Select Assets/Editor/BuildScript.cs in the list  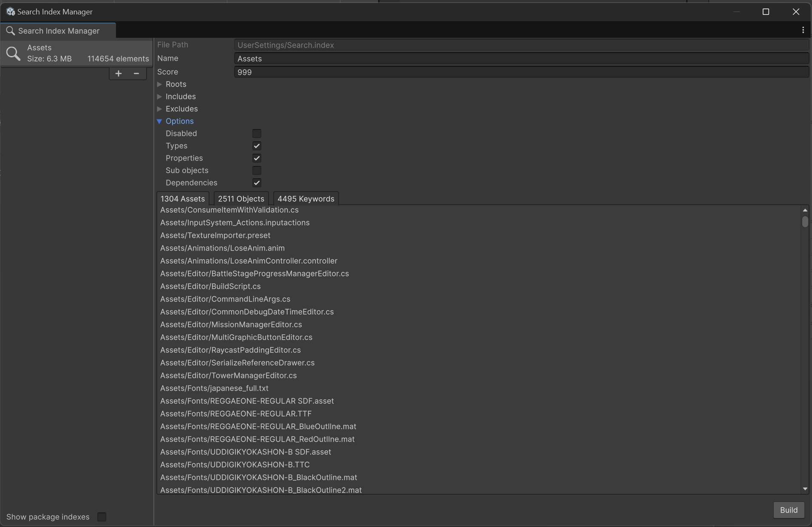[210, 286]
